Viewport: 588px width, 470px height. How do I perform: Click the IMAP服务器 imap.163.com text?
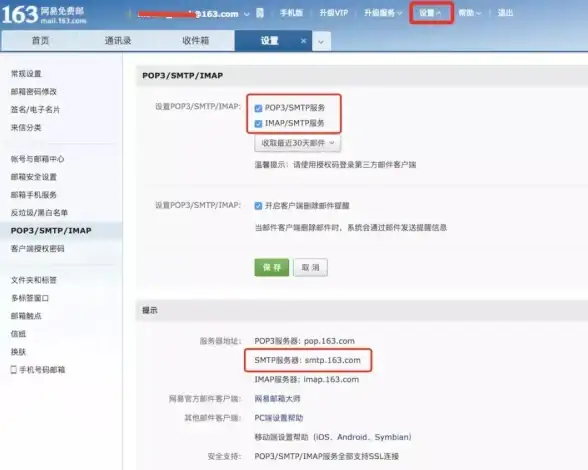point(307,380)
